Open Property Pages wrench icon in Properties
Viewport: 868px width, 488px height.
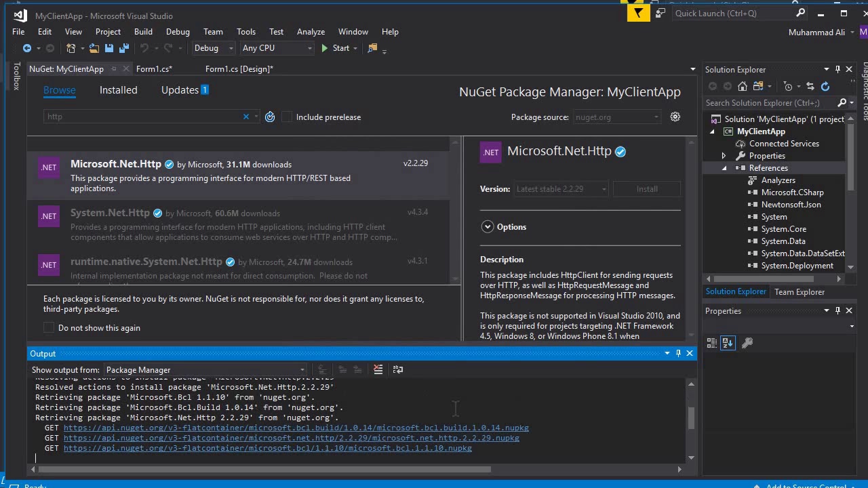[x=747, y=343]
